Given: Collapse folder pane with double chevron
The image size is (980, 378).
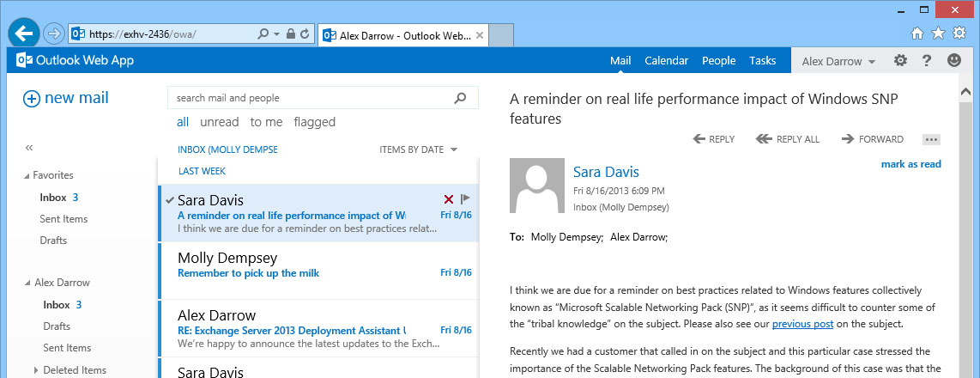Looking at the screenshot, I should pos(29,149).
